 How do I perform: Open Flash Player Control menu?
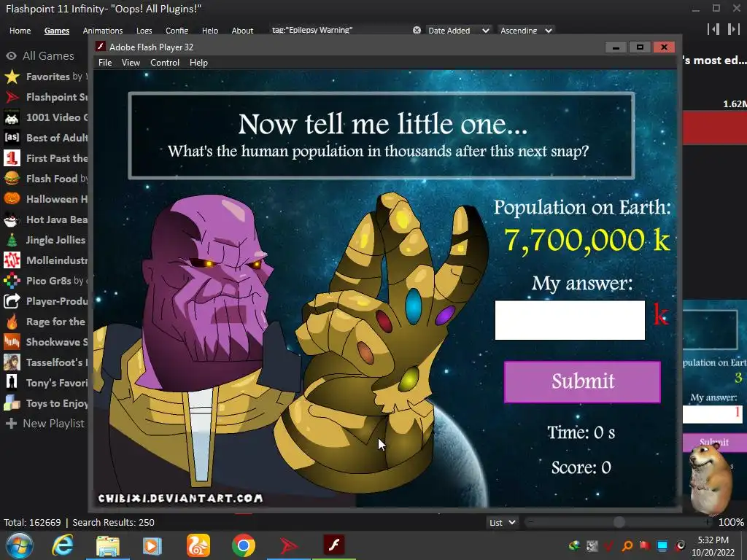165,63
